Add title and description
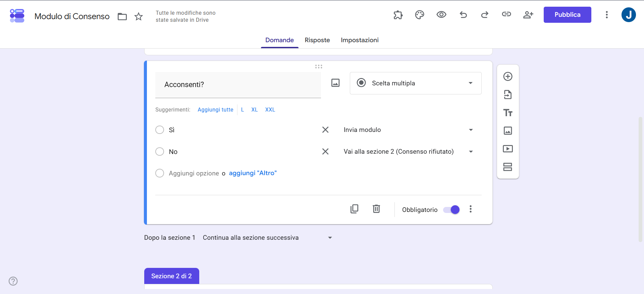The height and width of the screenshot is (294, 644). coord(508,113)
